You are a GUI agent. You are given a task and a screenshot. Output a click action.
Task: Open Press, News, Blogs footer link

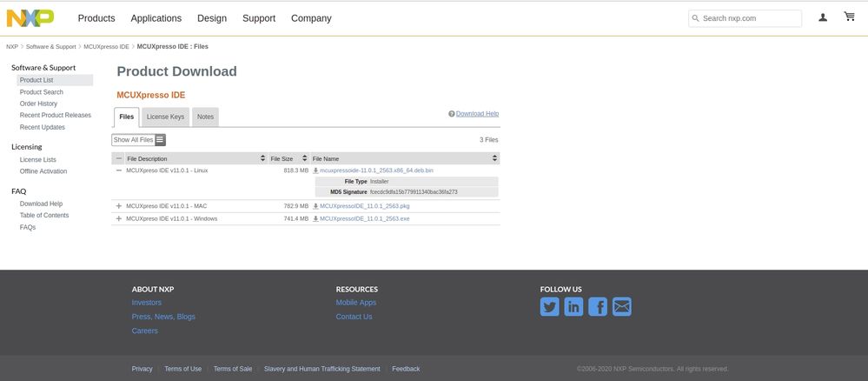(x=164, y=317)
